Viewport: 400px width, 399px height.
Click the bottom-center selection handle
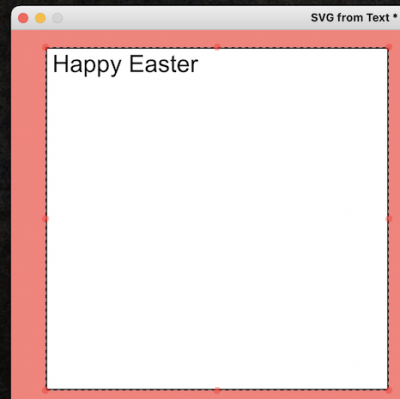217,390
